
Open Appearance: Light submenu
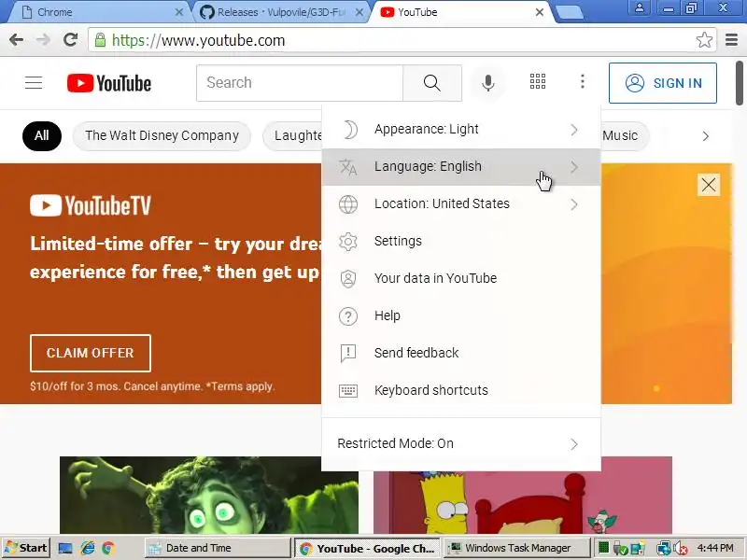[x=461, y=129]
